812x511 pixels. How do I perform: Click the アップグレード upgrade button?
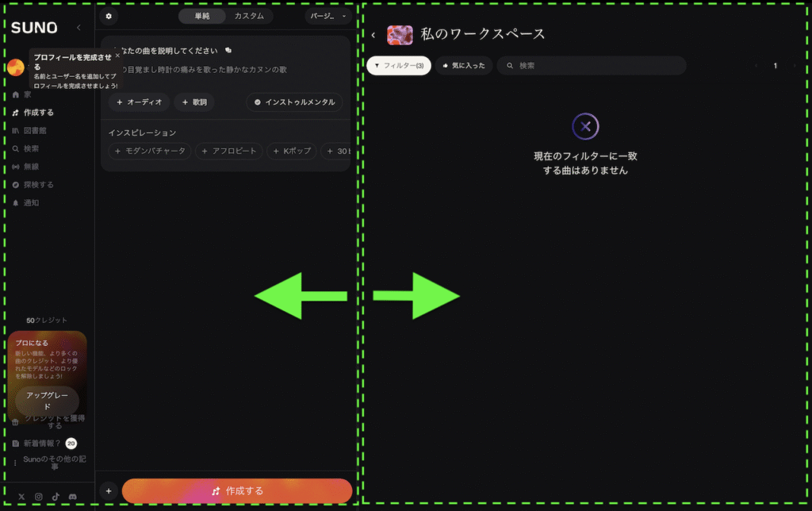[x=47, y=401]
